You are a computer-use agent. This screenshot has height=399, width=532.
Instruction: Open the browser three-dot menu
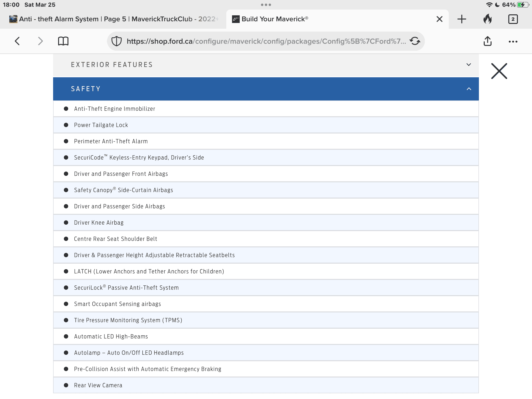[x=513, y=41]
